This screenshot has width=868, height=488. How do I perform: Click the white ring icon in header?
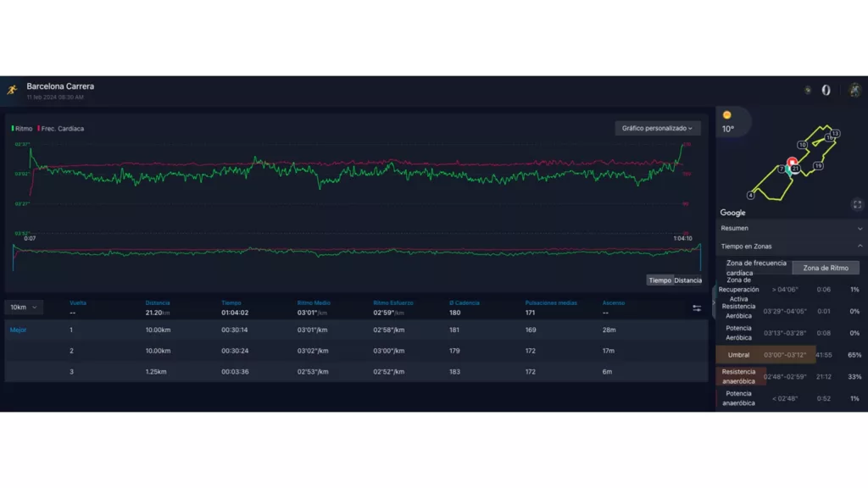[x=826, y=90]
